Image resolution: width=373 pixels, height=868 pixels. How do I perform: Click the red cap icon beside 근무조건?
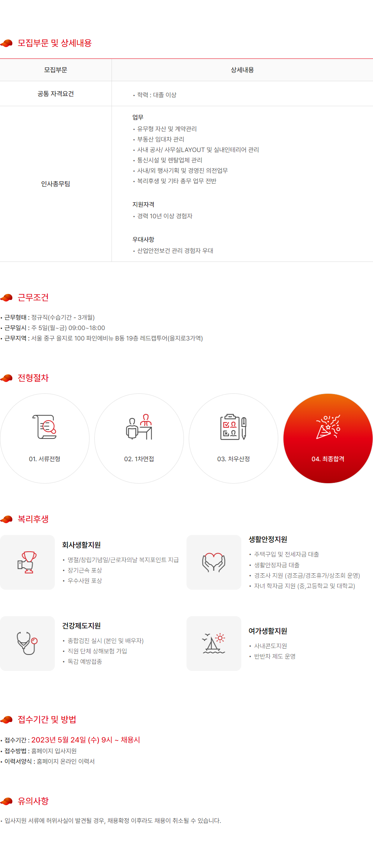[x=7, y=298]
